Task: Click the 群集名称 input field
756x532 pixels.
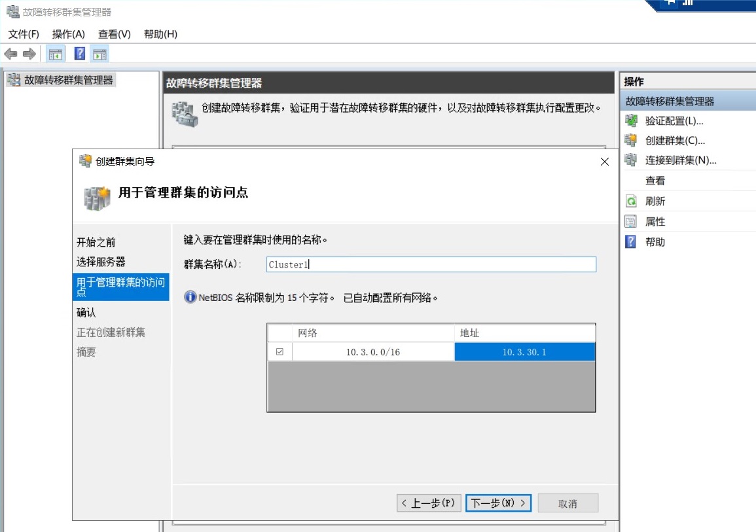Action: (431, 264)
